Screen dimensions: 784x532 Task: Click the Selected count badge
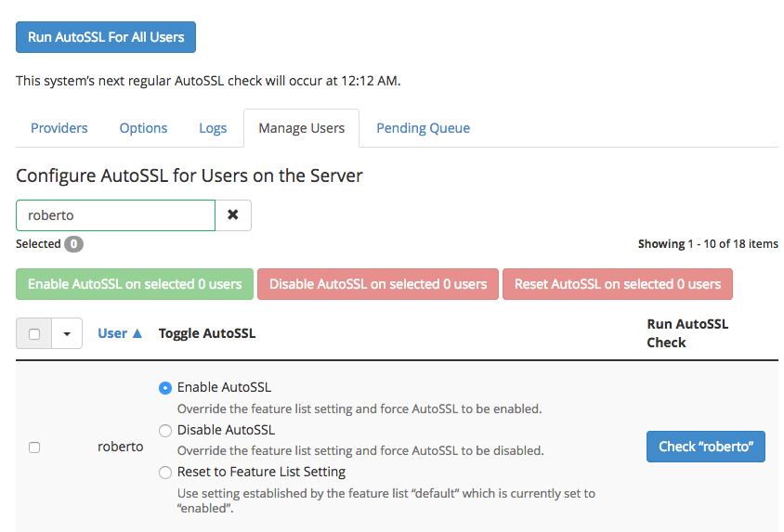click(73, 244)
